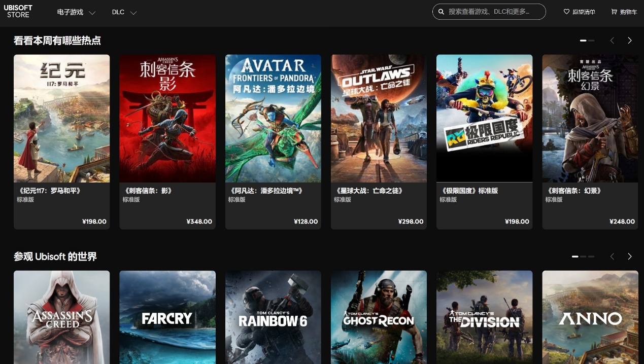Open the Anno franchise tile
Image resolution: width=644 pixels, height=364 pixels.
(590, 317)
